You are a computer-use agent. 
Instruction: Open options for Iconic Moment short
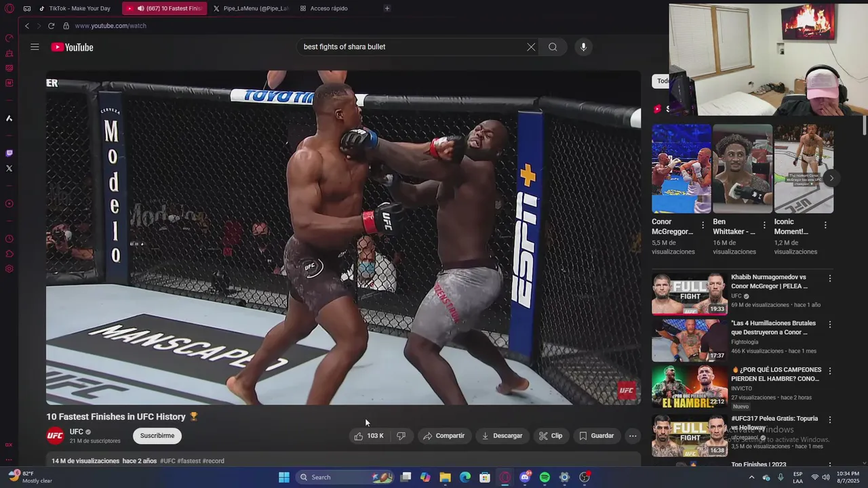(825, 225)
